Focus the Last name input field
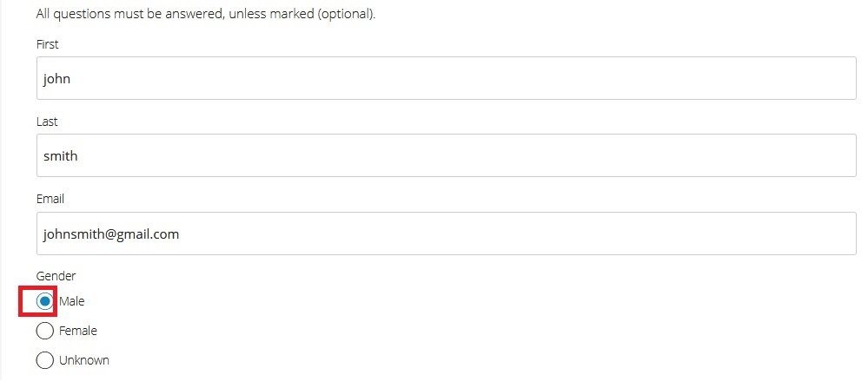Screen dimensions: 868x388 pos(447,156)
